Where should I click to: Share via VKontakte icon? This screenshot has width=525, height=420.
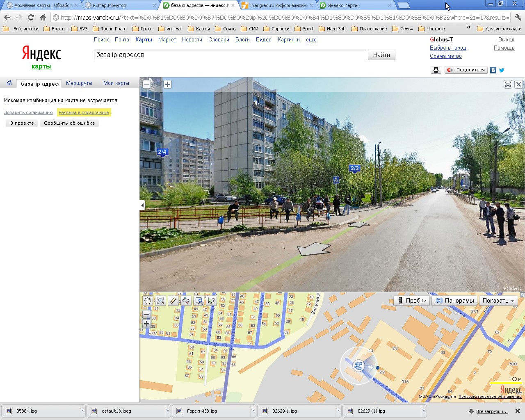coord(493,70)
